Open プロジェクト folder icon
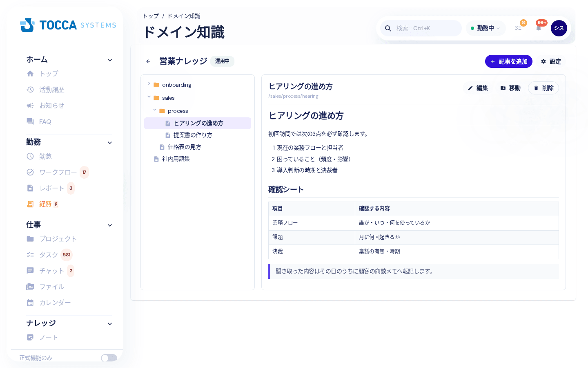 coord(30,239)
